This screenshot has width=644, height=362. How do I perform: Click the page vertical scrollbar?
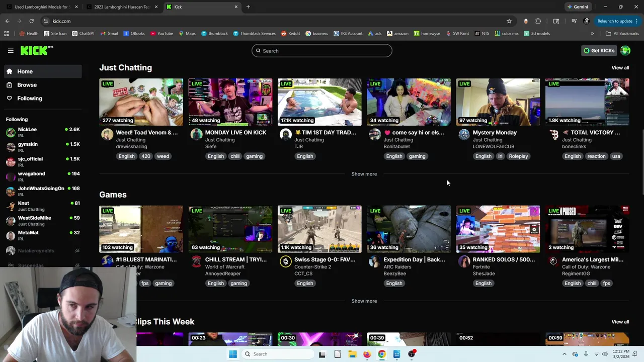(x=641, y=162)
